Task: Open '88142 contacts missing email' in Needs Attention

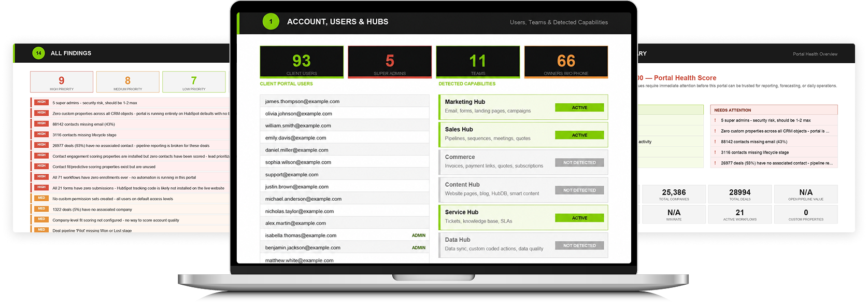Action: click(774, 142)
